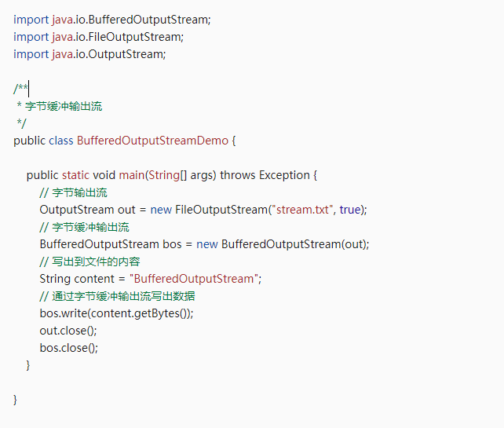The height and width of the screenshot is (428, 504).
Task: Click the 'throws Exception' clause
Action: coord(265,175)
